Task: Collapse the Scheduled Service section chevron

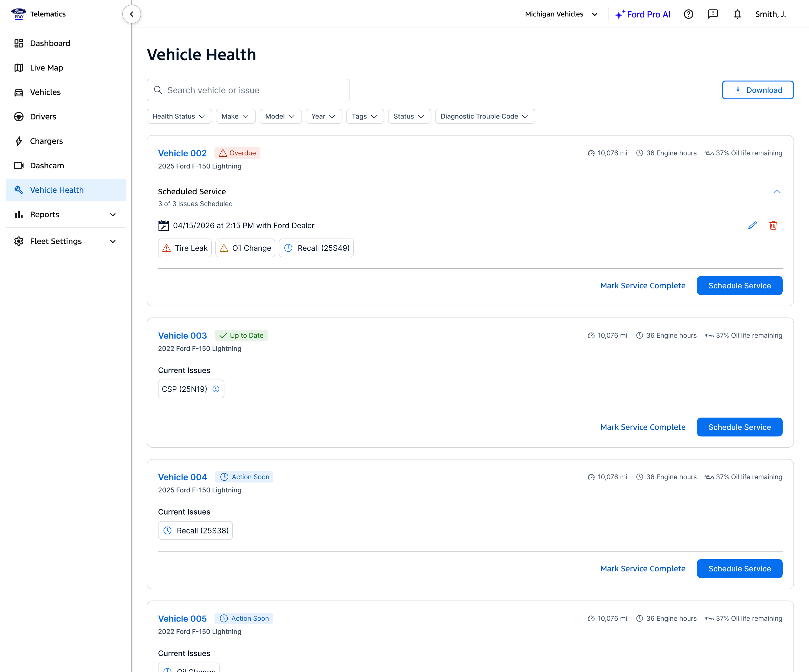Action: click(x=777, y=192)
